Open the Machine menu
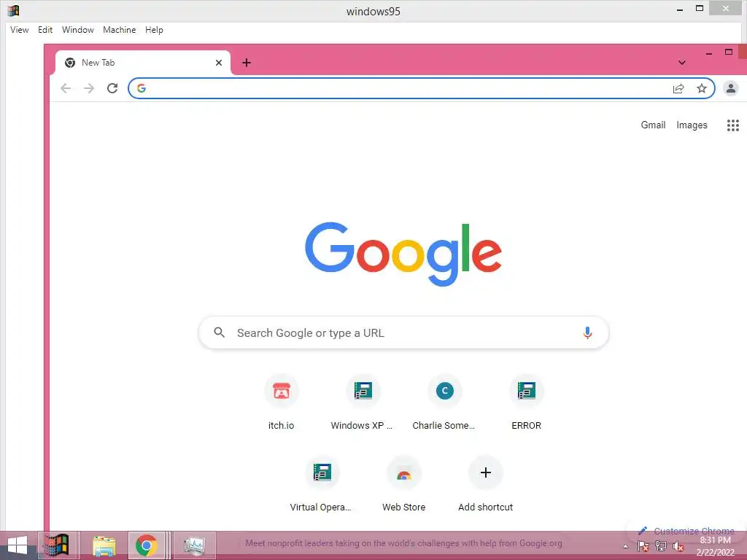The height and width of the screenshot is (560, 747). 119,30
